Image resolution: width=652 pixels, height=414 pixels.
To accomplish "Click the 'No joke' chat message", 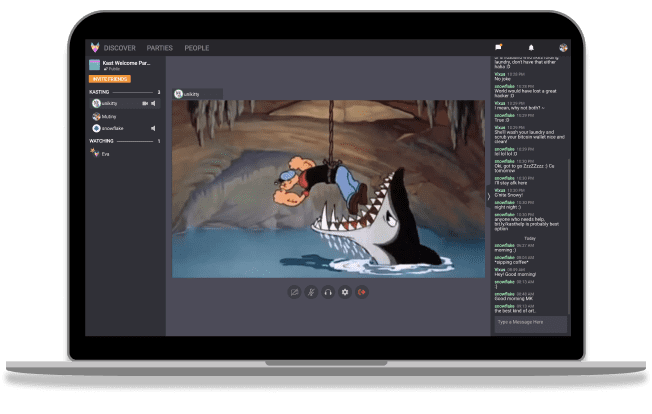I will pos(502,79).
